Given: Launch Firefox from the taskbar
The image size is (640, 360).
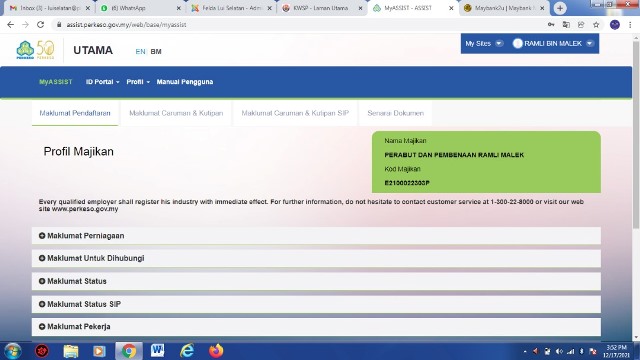Looking at the screenshot, I should [x=216, y=351].
